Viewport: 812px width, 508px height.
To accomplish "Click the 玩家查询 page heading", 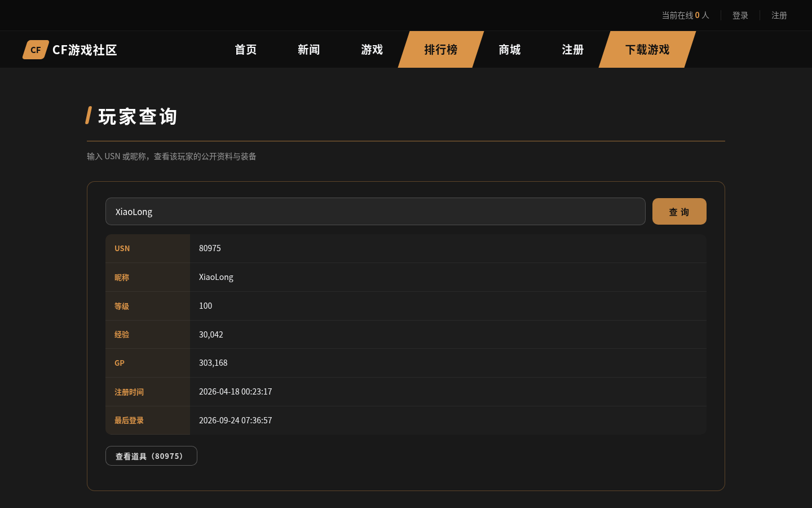I will (x=138, y=116).
